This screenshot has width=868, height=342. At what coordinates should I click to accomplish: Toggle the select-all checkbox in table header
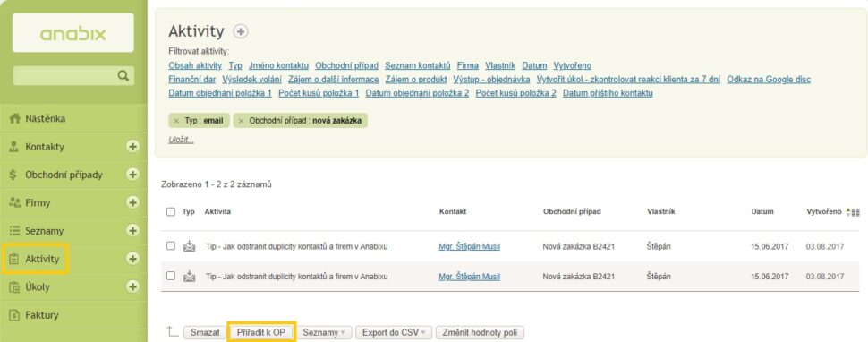[171, 212]
